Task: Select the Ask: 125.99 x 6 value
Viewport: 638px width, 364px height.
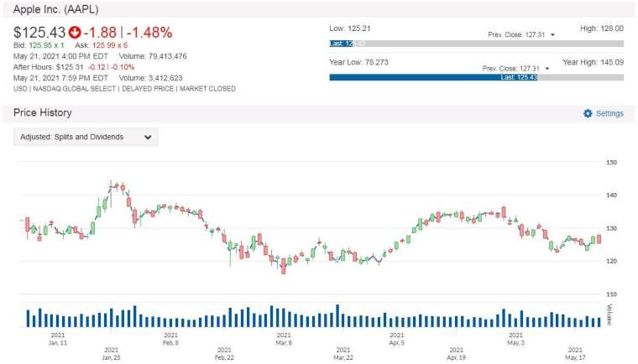Action: point(102,45)
